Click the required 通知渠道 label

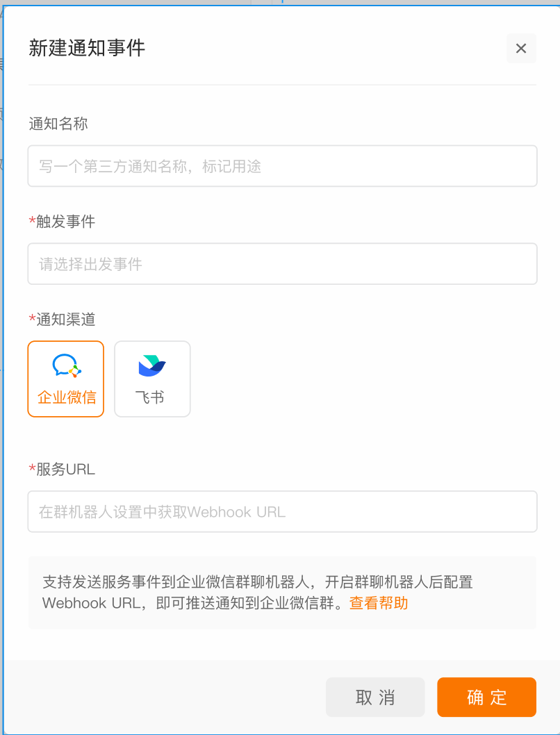62,320
